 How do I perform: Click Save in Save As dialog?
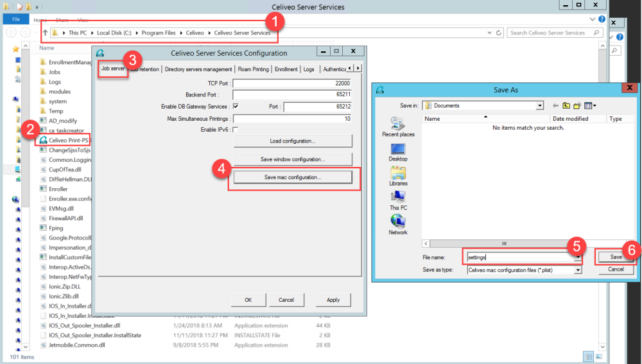(x=616, y=257)
